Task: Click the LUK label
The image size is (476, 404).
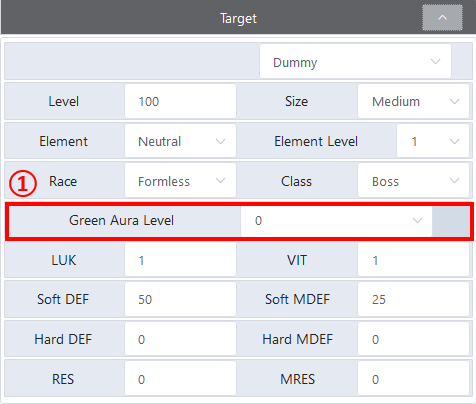Action: tap(63, 260)
